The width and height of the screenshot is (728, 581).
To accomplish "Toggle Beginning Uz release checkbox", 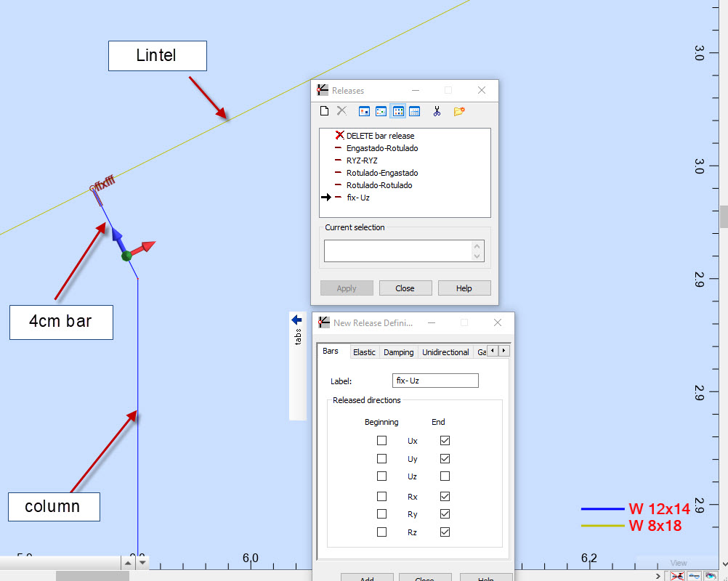I will click(381, 476).
